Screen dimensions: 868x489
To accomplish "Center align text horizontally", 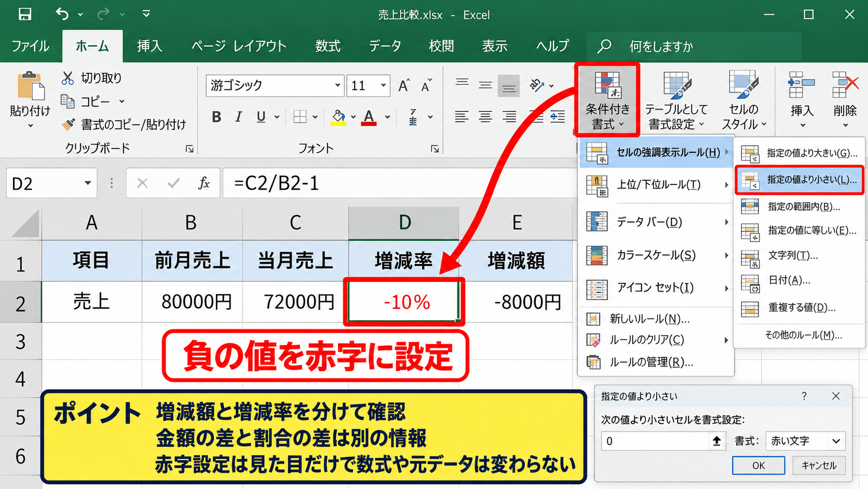I will click(x=485, y=117).
